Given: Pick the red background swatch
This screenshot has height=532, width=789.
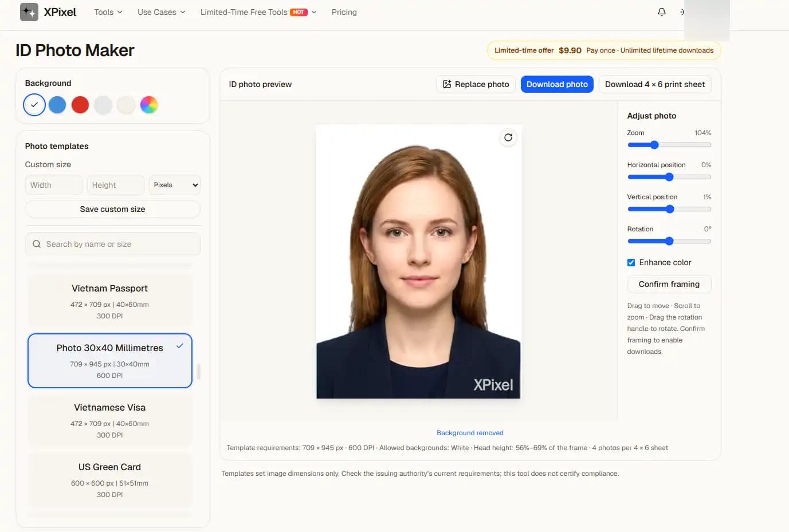Looking at the screenshot, I should click(80, 105).
